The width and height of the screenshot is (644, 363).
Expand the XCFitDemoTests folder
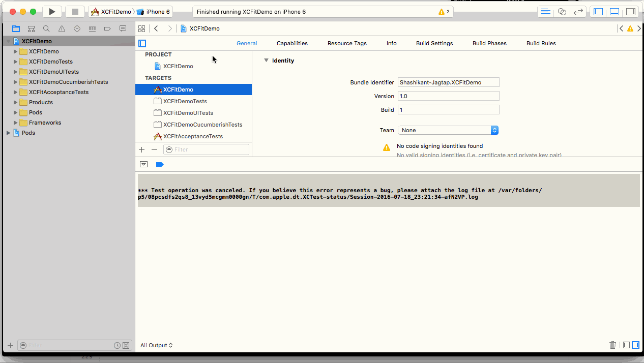15,62
